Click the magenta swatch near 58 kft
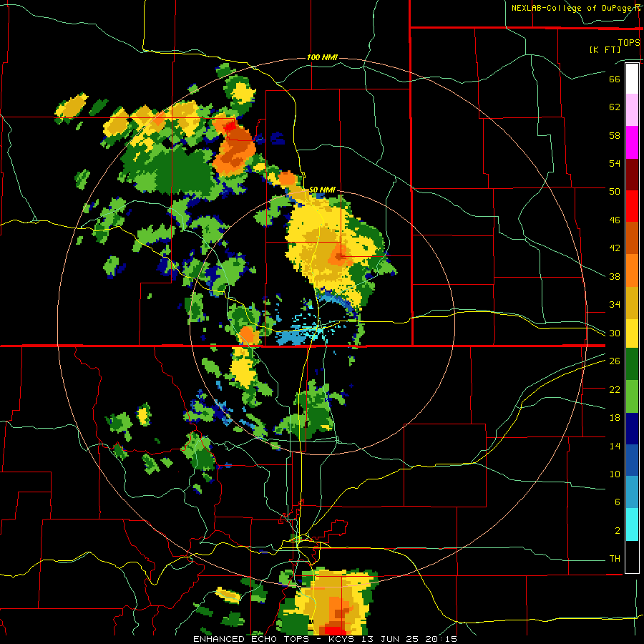Image resolution: width=644 pixels, height=644 pixels. 632,142
